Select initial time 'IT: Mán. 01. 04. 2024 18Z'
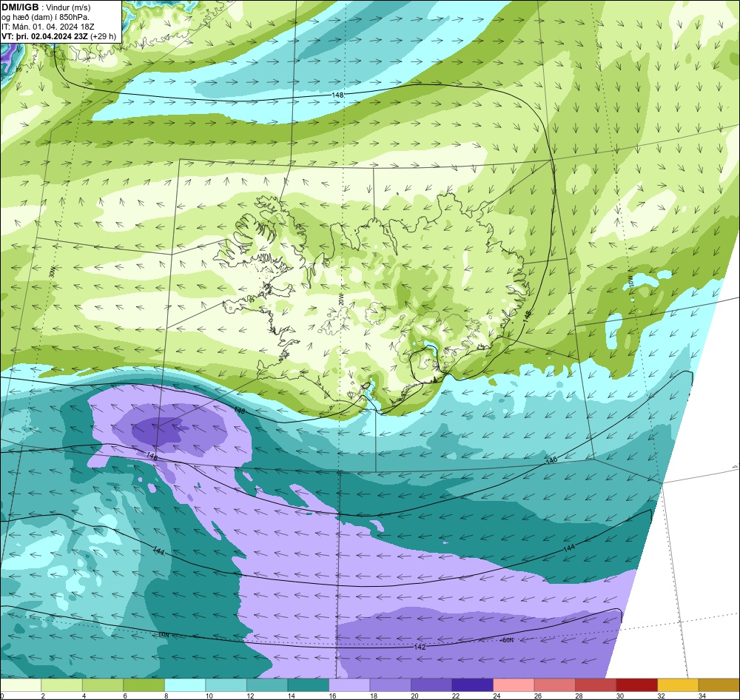 (x=47, y=27)
